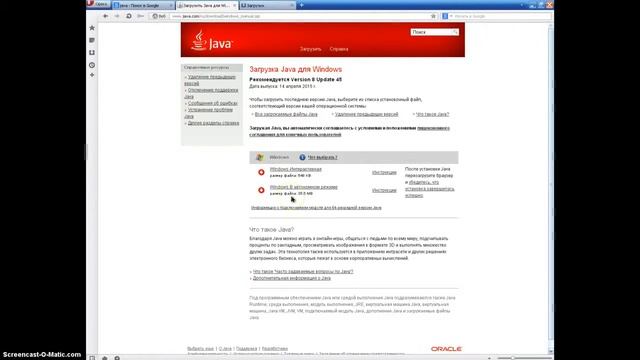The height and width of the screenshot is (360, 640).
Task: Download Windows Интерактивная installer link
Action: [x=296, y=169]
